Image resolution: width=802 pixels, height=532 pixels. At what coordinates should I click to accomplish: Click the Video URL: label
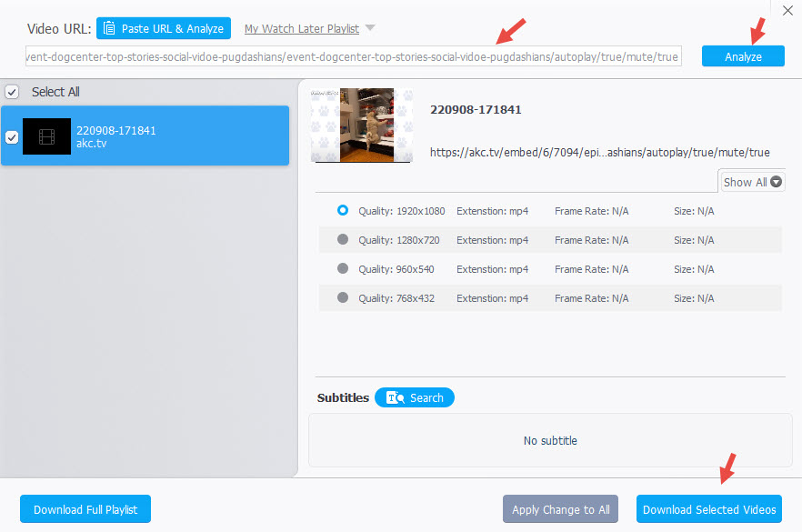pyautogui.click(x=59, y=29)
